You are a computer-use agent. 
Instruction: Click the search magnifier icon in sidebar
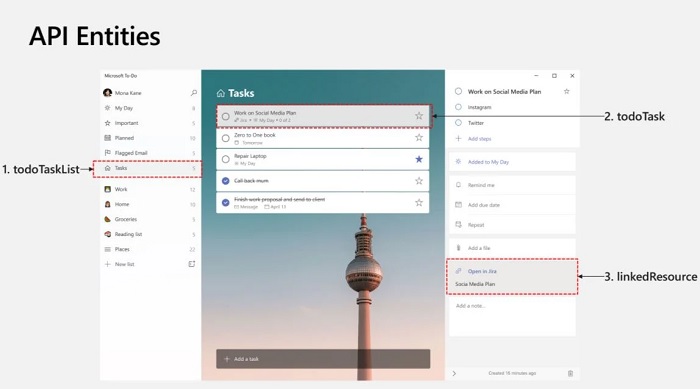pyautogui.click(x=194, y=93)
